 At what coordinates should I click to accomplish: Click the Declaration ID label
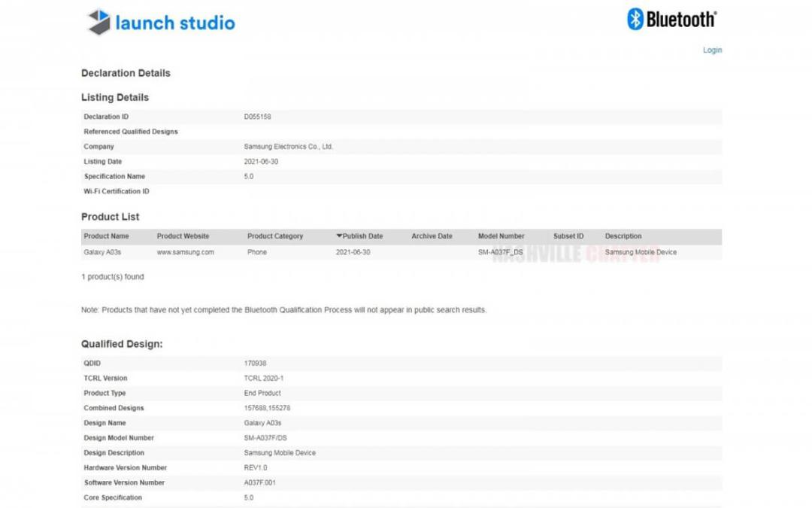point(106,117)
